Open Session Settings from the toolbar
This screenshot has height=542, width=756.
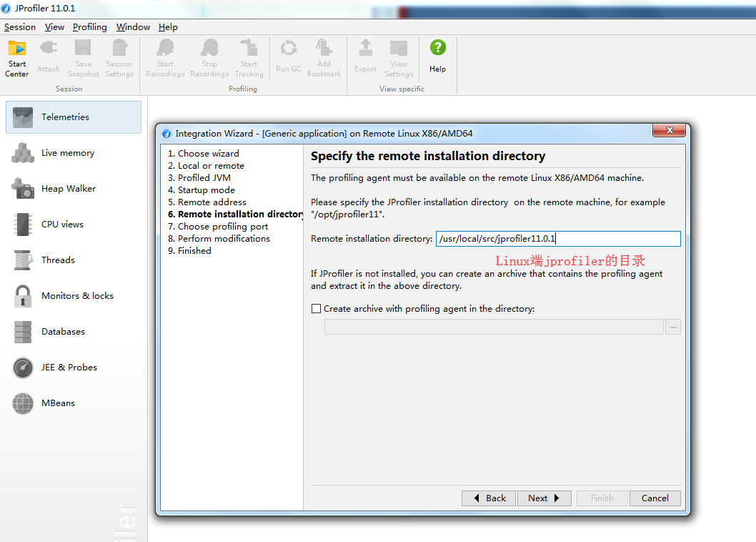click(x=119, y=59)
